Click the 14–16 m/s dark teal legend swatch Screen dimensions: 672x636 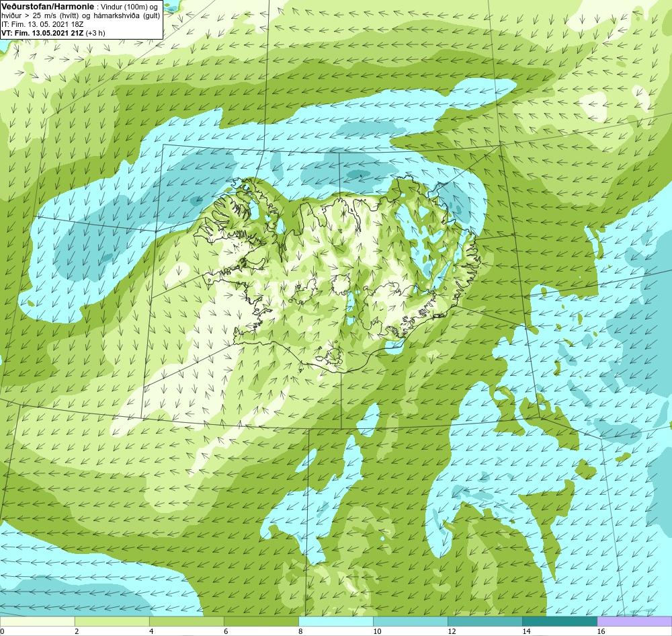tap(560, 621)
